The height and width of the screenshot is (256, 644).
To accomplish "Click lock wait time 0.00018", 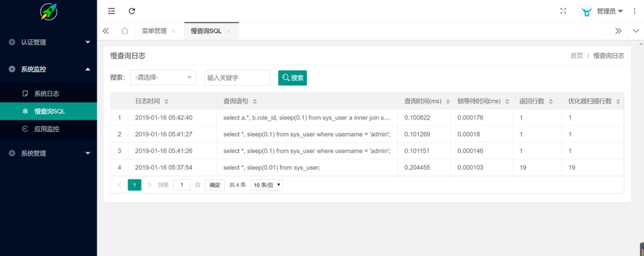I will point(469,134).
